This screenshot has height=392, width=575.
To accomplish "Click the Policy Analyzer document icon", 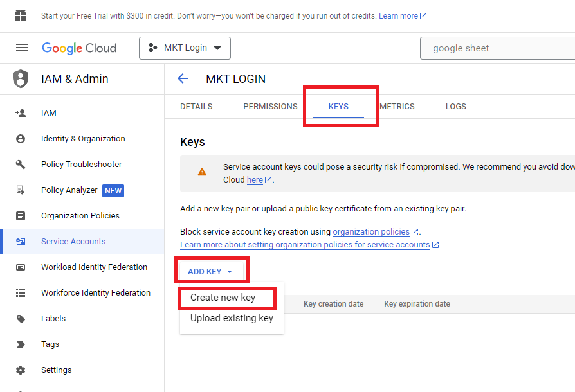I will coord(21,190).
